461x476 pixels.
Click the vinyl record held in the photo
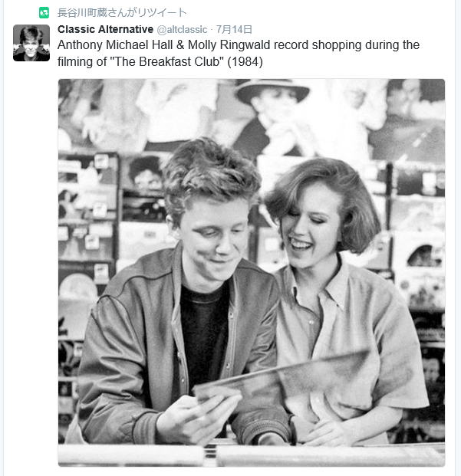click(x=282, y=376)
